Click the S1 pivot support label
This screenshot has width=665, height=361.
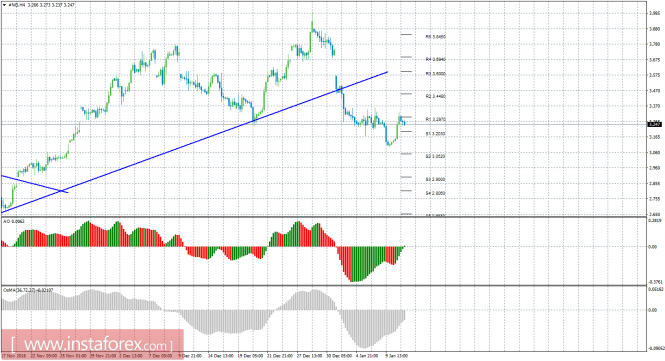click(x=436, y=134)
